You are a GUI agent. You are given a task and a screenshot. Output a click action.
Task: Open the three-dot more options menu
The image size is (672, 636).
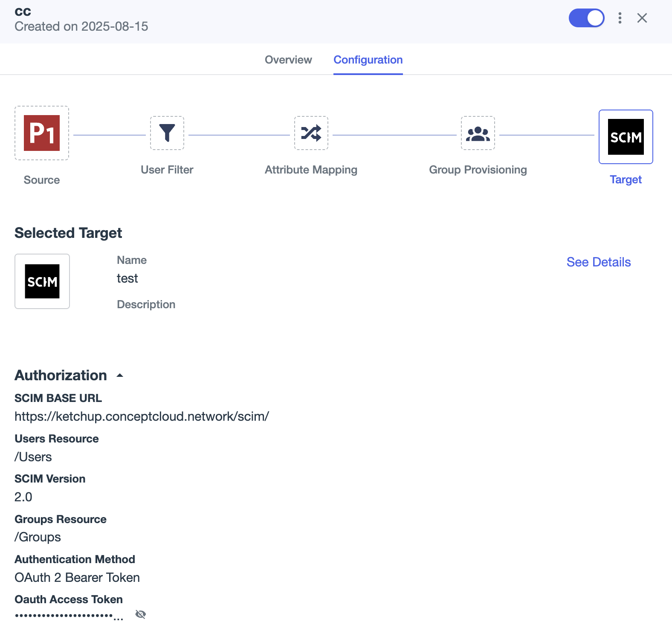[x=620, y=18]
